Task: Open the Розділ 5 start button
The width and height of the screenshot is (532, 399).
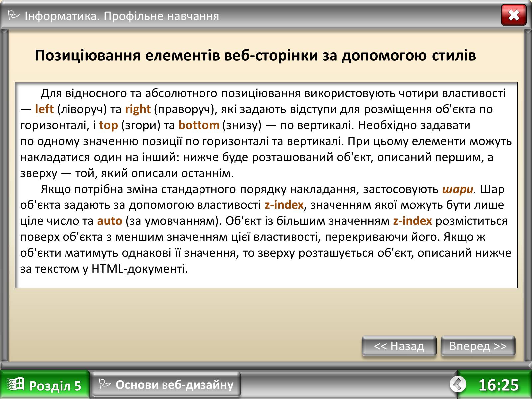Action: tap(45, 385)
